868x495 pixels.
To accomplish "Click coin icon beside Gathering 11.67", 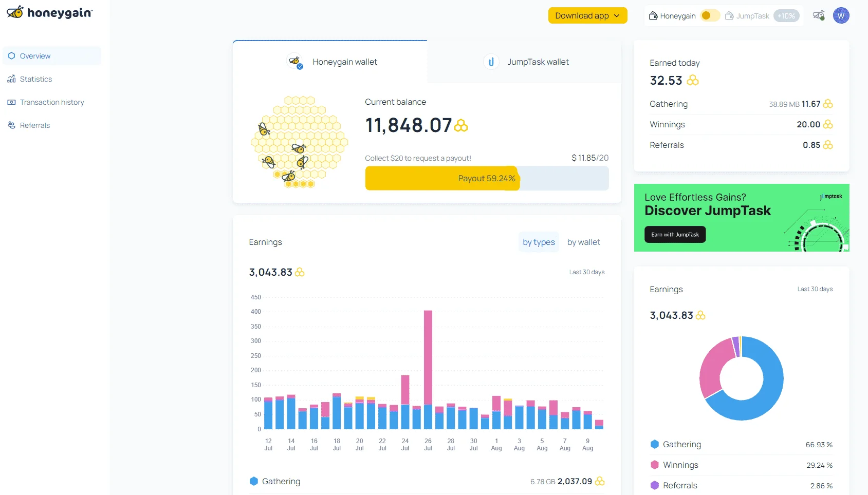I will pyautogui.click(x=828, y=104).
